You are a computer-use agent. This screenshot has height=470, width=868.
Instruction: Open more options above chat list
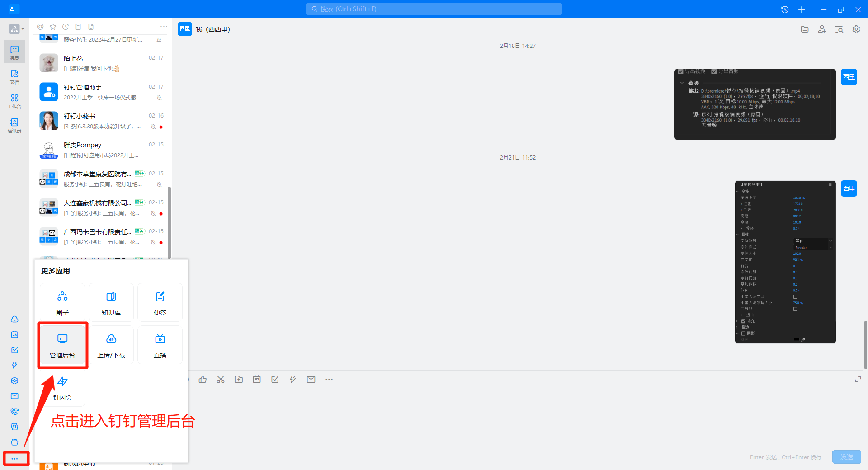(x=164, y=27)
